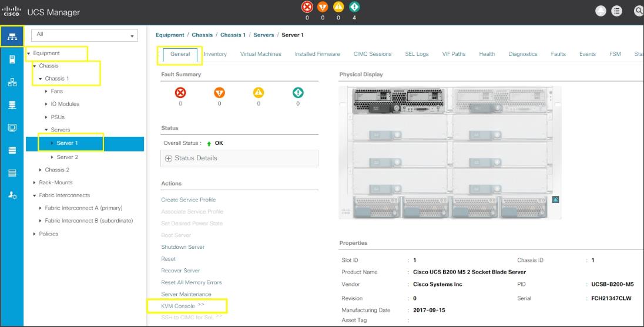Click the blue locator icon on chassis display
Viewport: 644px width, 327px height.
point(555,200)
